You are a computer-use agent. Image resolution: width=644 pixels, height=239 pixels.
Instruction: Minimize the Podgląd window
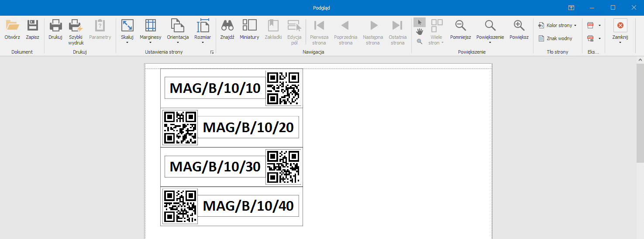click(x=592, y=7)
